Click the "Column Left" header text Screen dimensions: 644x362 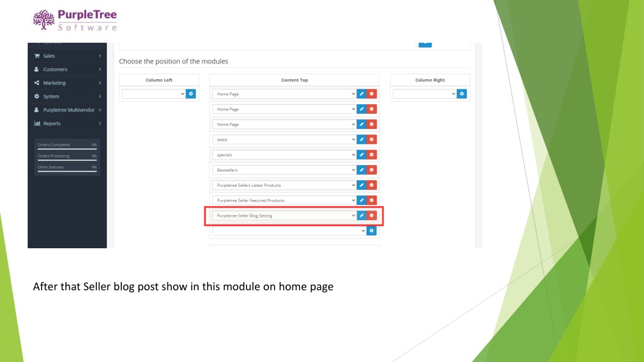point(159,80)
